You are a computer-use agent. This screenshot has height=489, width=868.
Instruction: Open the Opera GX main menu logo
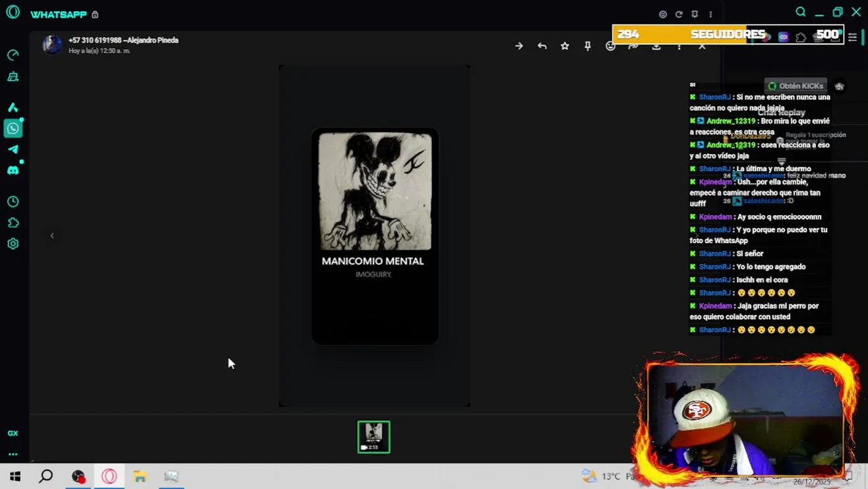pos(12,12)
